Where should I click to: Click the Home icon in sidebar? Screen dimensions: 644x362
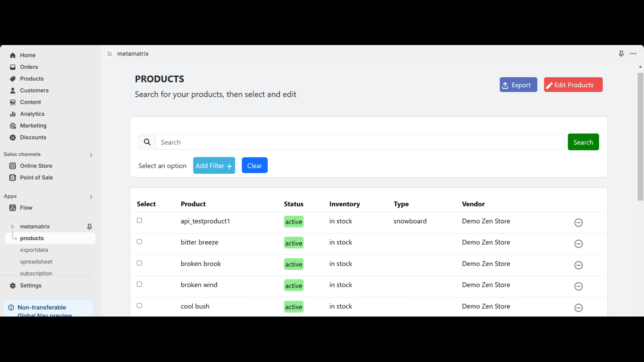click(x=13, y=56)
